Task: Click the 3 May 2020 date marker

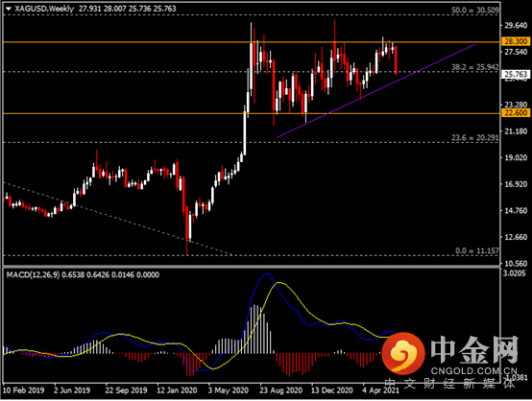Action: [x=228, y=390]
